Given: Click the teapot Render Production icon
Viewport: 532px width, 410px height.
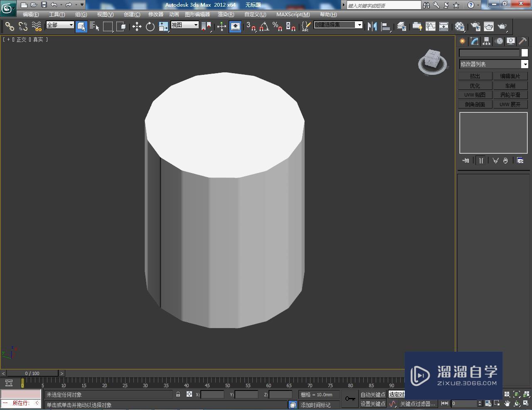Looking at the screenshot, I should 502,27.
